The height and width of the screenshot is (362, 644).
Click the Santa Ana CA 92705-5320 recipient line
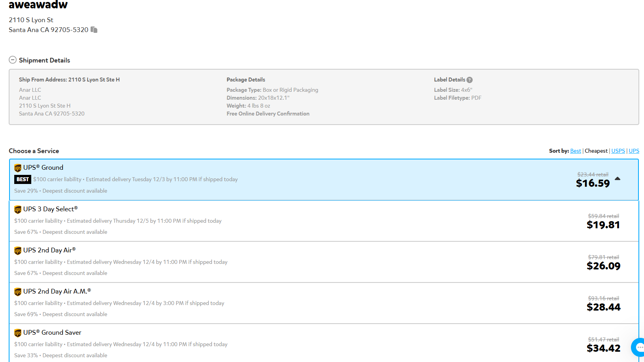(48, 30)
